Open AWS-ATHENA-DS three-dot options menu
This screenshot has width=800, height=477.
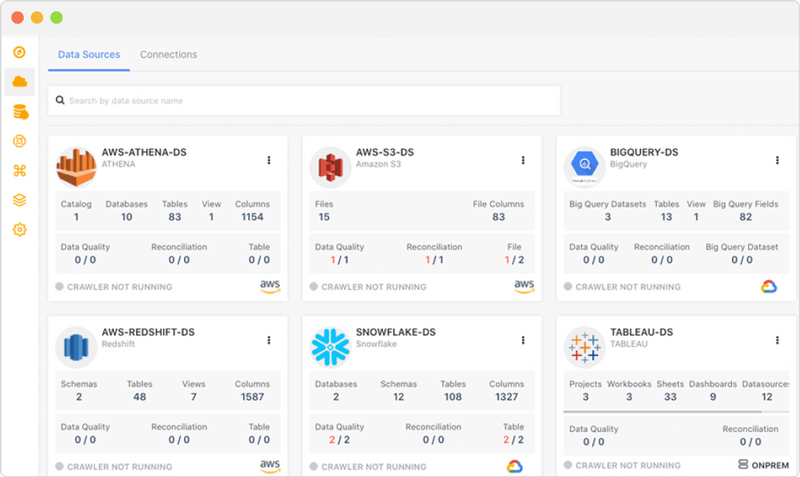[x=269, y=160]
